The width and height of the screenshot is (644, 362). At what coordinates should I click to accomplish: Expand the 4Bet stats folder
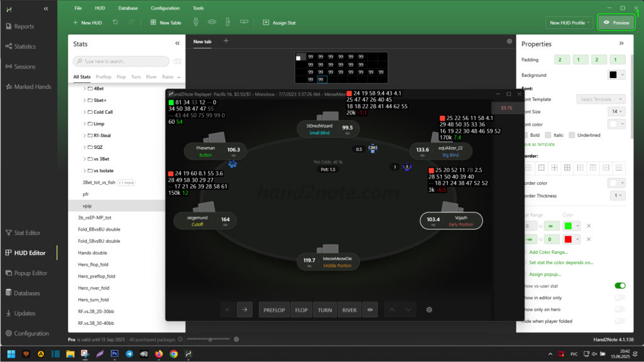(85, 89)
